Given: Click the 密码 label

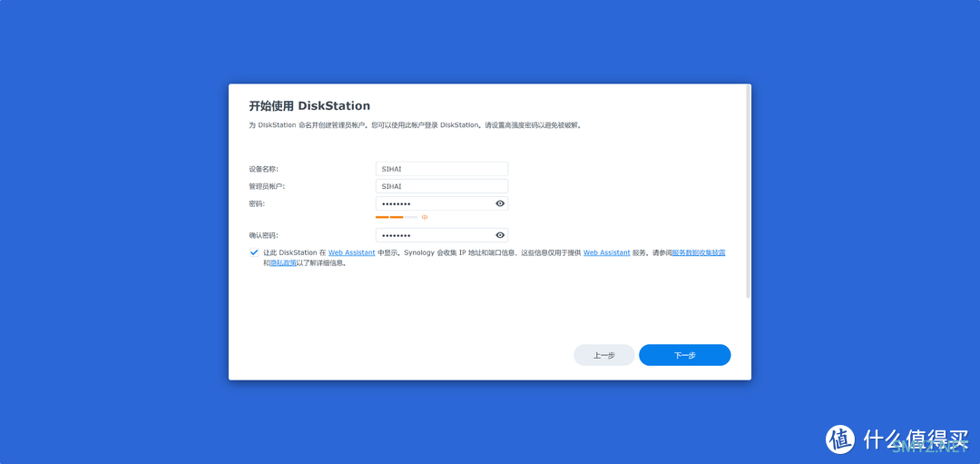Looking at the screenshot, I should point(256,203).
